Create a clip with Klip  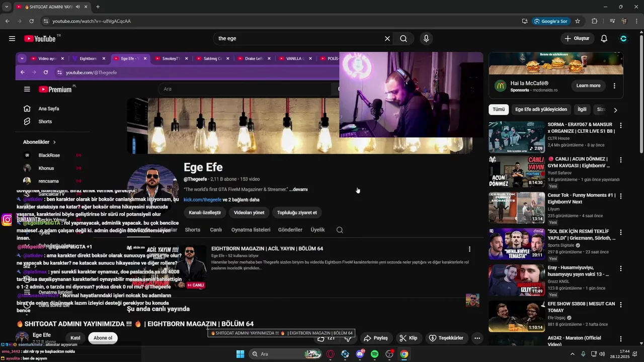coord(408,338)
